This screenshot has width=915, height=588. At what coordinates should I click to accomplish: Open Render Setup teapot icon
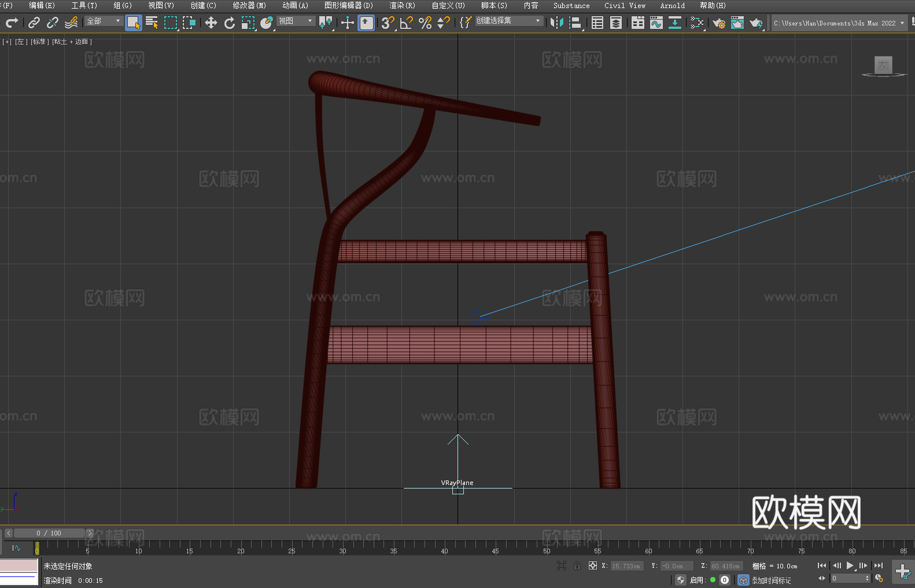coord(719,23)
